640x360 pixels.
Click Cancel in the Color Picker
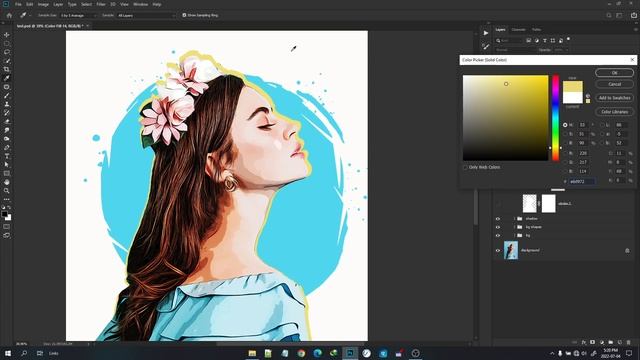click(614, 84)
